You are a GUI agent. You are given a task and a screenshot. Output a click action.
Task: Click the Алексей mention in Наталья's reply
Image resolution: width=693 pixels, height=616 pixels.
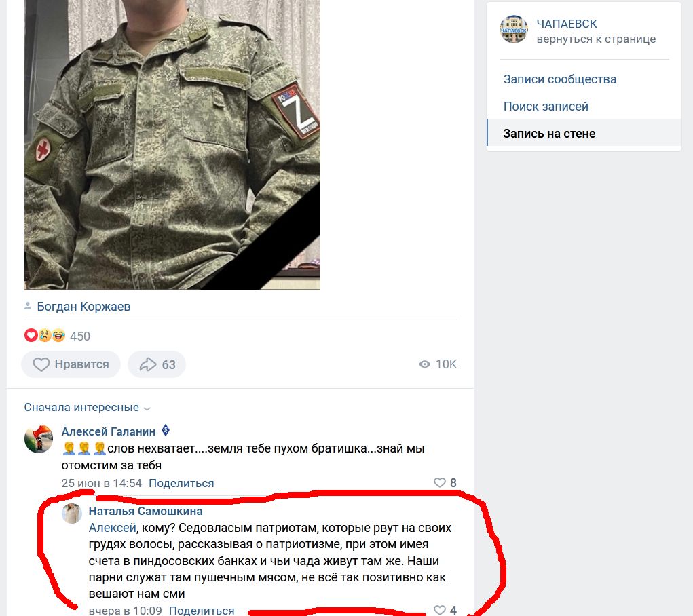[x=112, y=528]
